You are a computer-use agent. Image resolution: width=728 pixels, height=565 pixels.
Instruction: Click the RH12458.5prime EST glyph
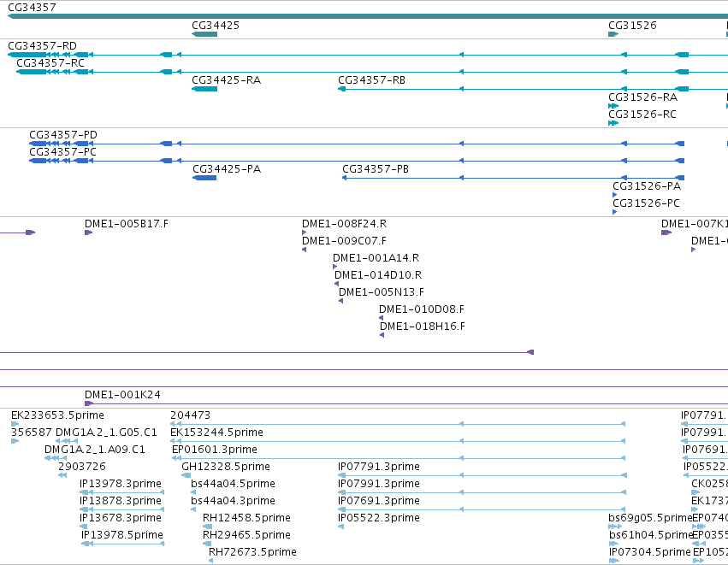coord(208,527)
